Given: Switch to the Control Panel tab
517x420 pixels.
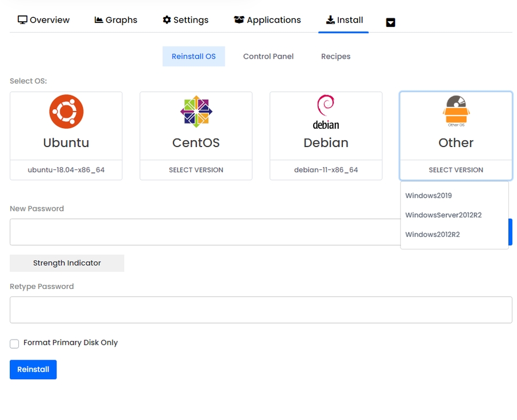Looking at the screenshot, I should 268,56.
